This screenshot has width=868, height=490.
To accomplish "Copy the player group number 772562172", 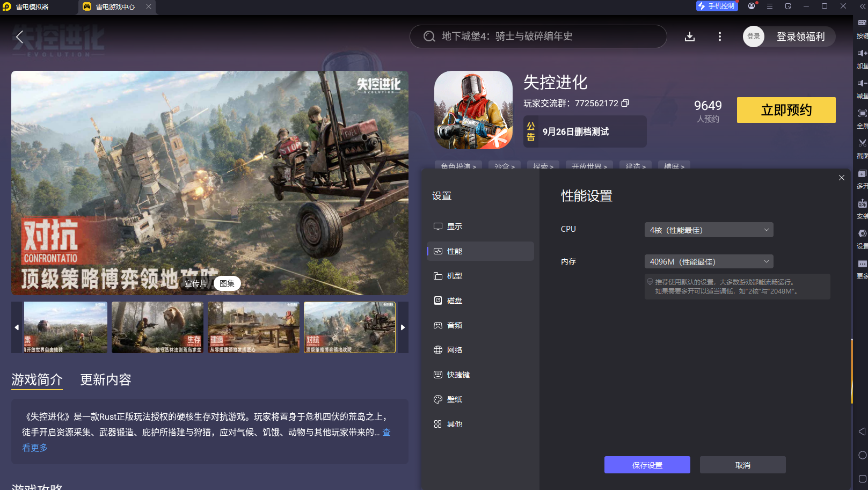I will [625, 103].
